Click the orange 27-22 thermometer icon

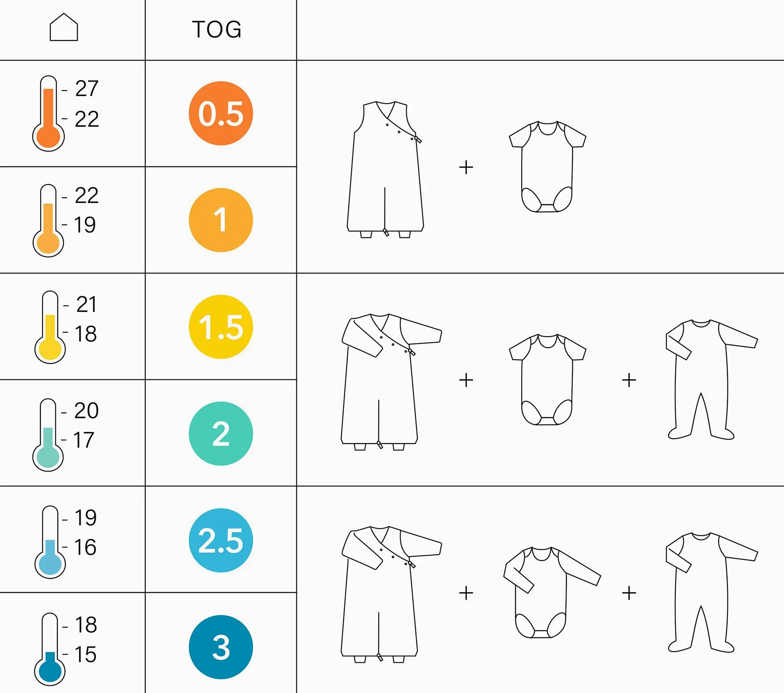pos(48,113)
